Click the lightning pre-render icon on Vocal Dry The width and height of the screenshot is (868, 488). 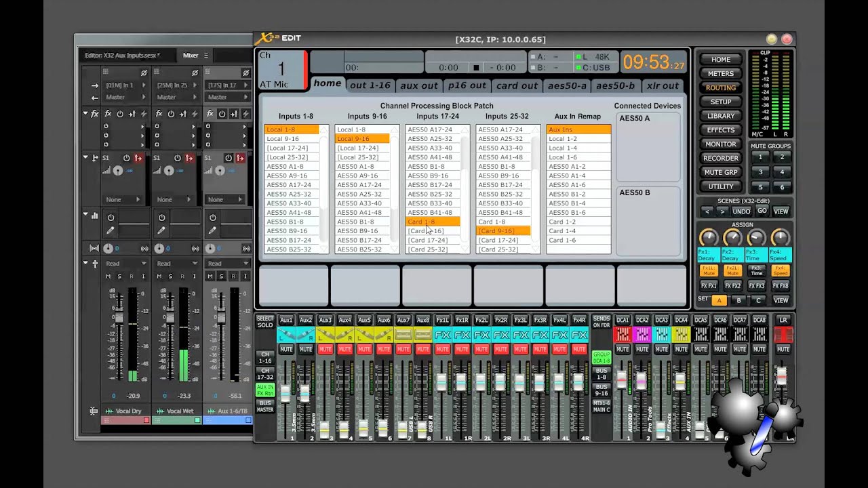coord(144,114)
